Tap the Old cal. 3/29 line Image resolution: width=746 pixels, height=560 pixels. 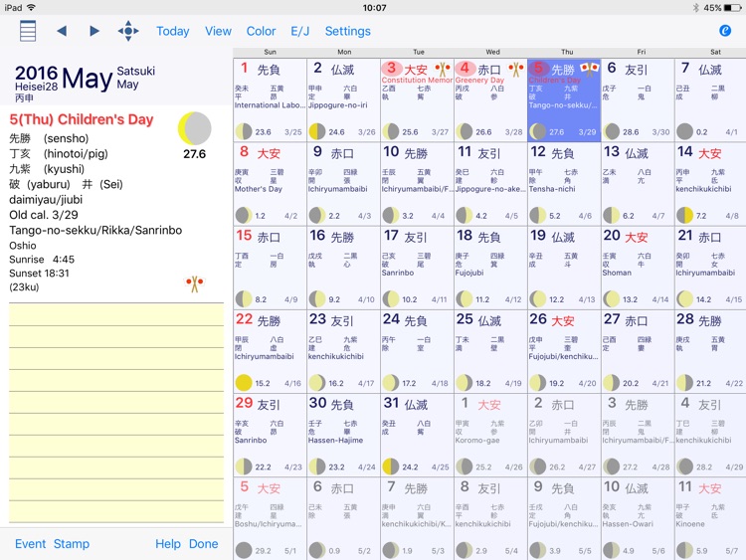click(x=44, y=215)
